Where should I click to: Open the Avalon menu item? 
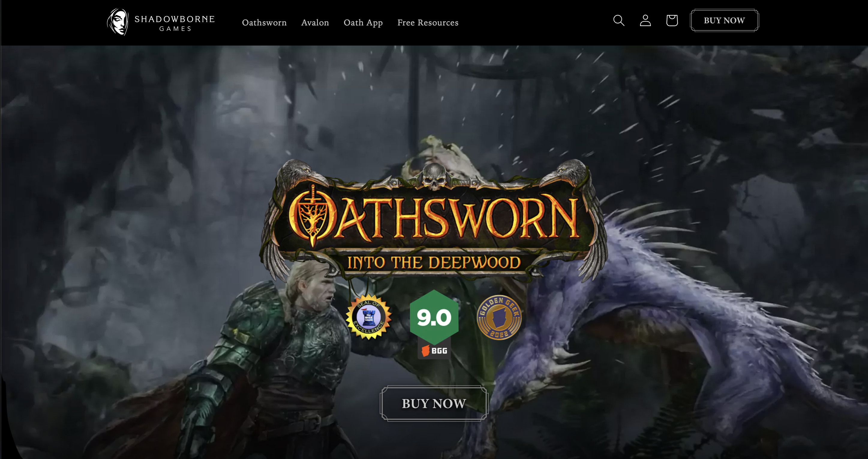[315, 22]
